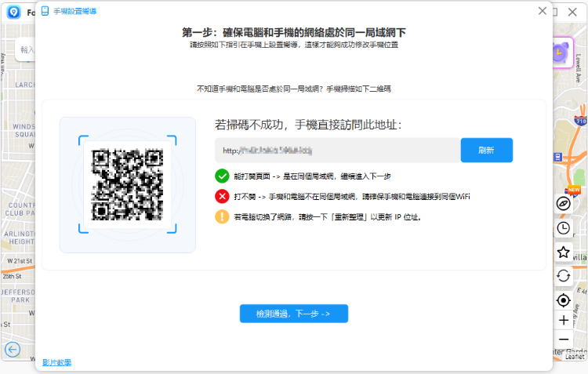Viewport: 588px width, 374px height.
Task: Click the NEW badge icon on map
Action: tap(574, 191)
